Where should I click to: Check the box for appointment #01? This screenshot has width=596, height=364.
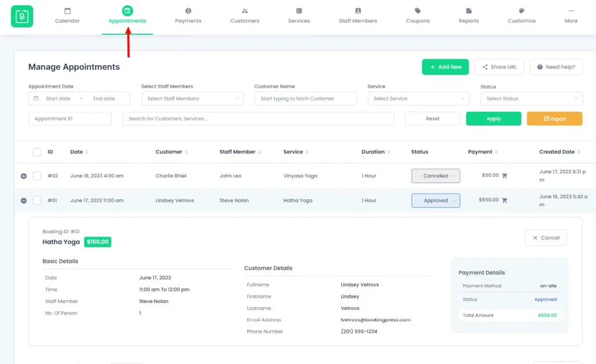pyautogui.click(x=37, y=201)
